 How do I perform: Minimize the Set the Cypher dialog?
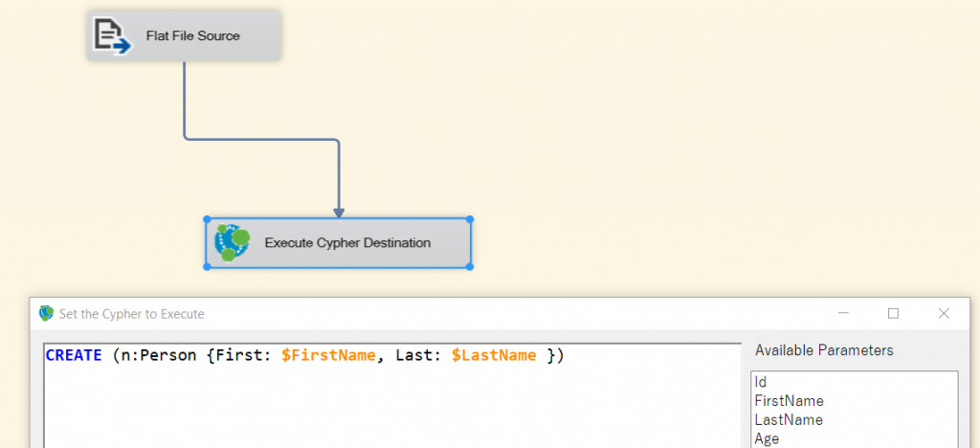click(x=844, y=313)
